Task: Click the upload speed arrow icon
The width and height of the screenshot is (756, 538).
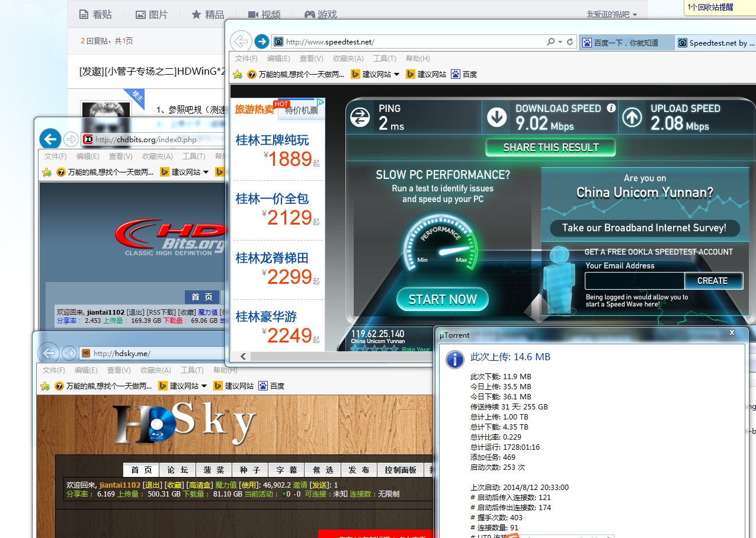Action: point(632,117)
